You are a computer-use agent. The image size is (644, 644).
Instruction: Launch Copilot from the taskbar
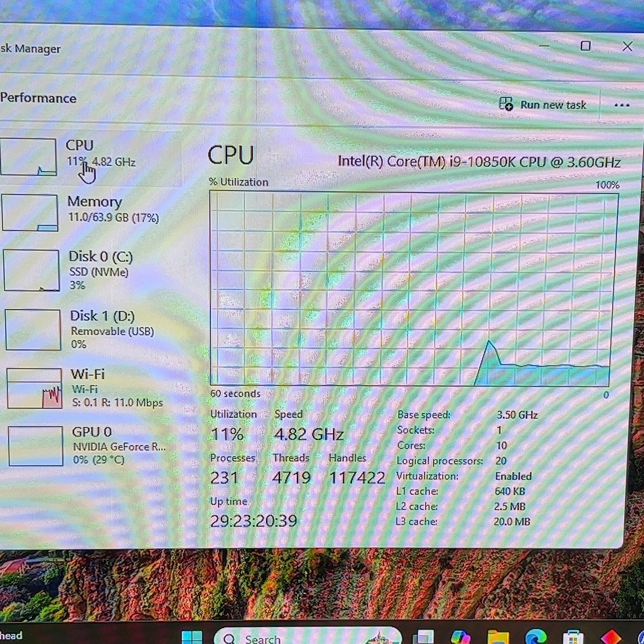[460, 637]
